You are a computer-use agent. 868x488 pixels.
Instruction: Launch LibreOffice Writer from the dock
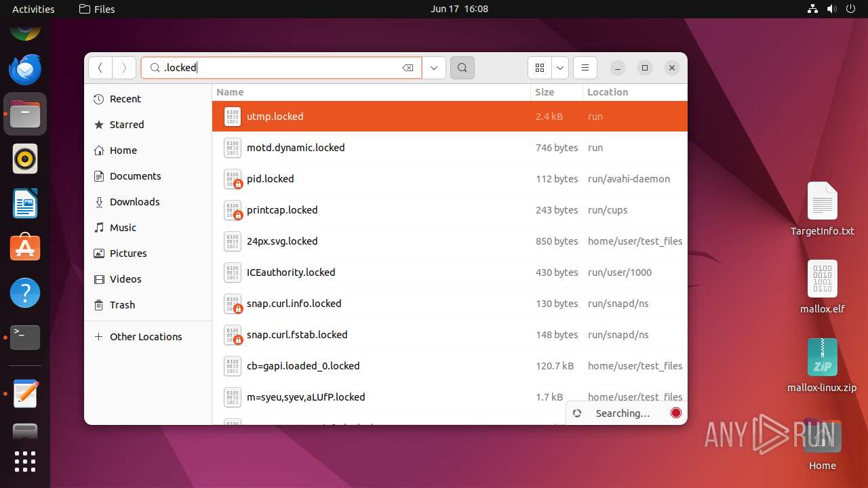click(x=25, y=203)
